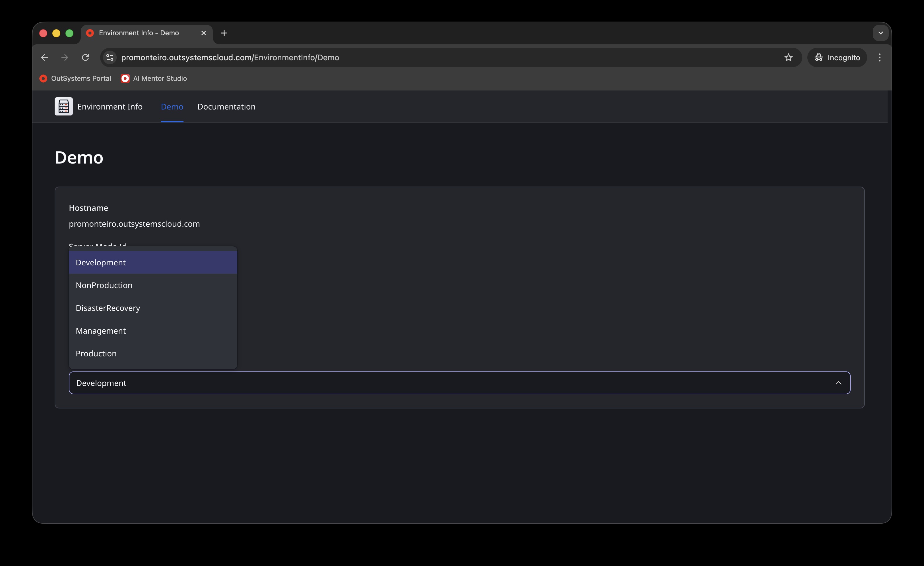Click the Development dropdown field
924x566 pixels.
pos(459,383)
